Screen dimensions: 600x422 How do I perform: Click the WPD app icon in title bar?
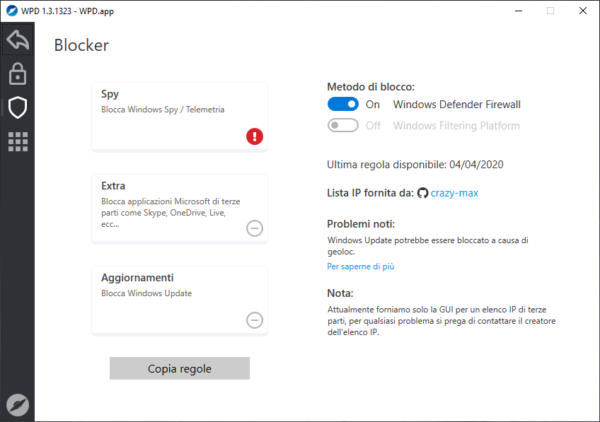coord(11,11)
